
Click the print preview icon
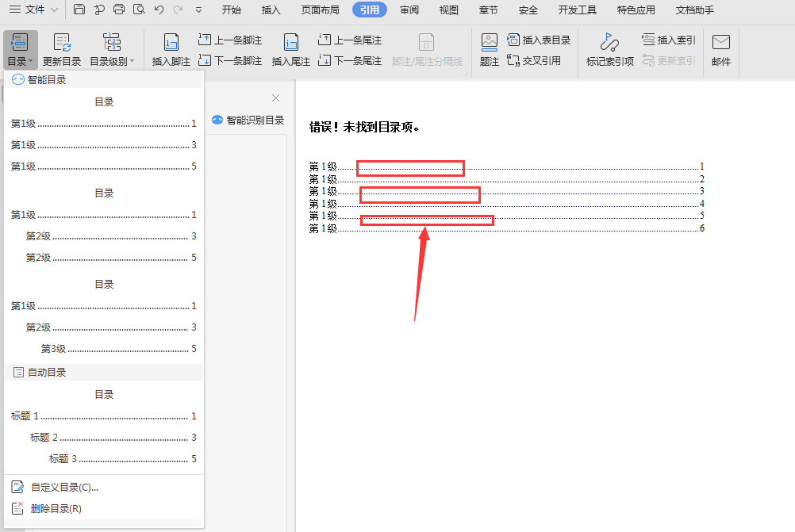[x=139, y=10]
